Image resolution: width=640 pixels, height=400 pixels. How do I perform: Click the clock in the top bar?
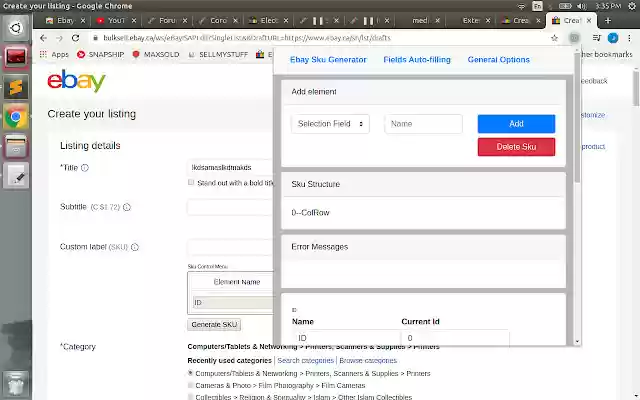point(607,6)
